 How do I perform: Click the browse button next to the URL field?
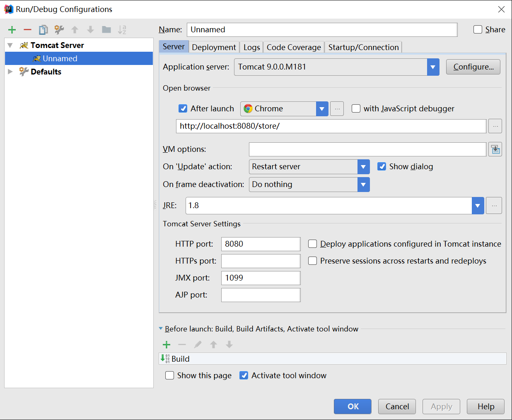click(495, 126)
